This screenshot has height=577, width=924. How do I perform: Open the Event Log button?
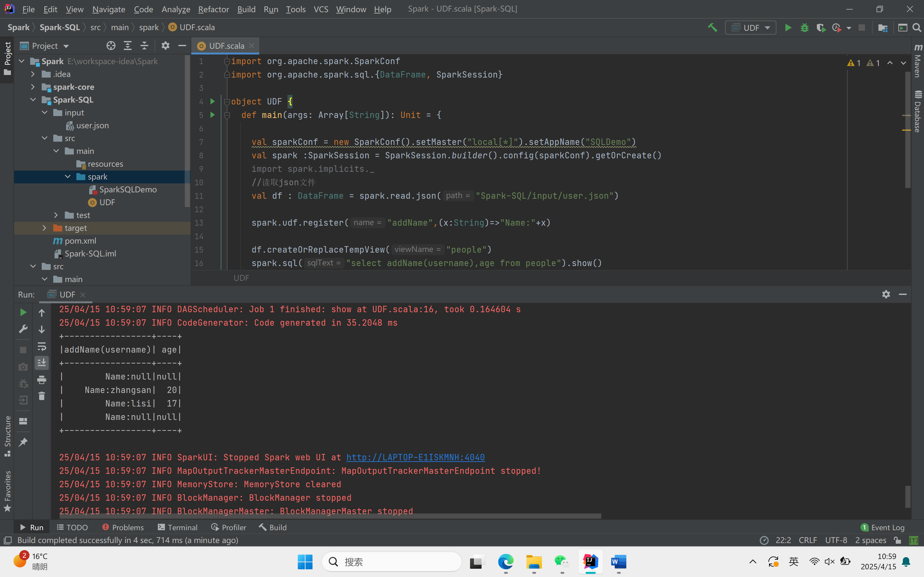pos(883,527)
